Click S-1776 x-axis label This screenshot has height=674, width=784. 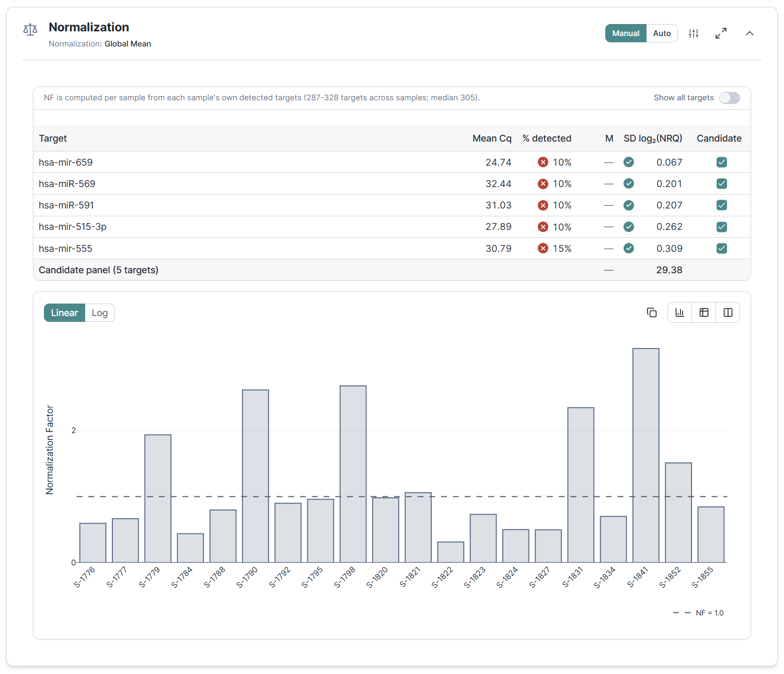pos(85,577)
